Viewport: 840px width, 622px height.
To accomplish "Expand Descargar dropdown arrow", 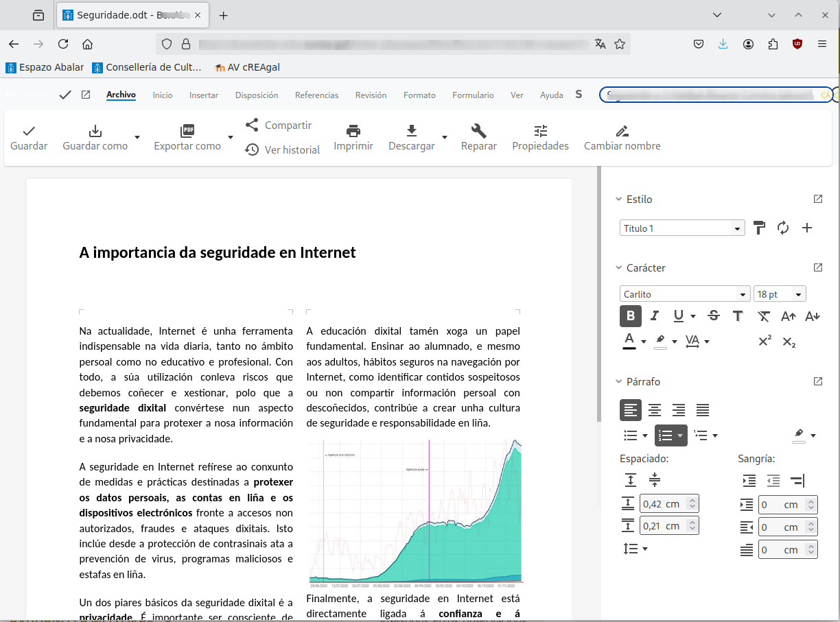I will (445, 137).
